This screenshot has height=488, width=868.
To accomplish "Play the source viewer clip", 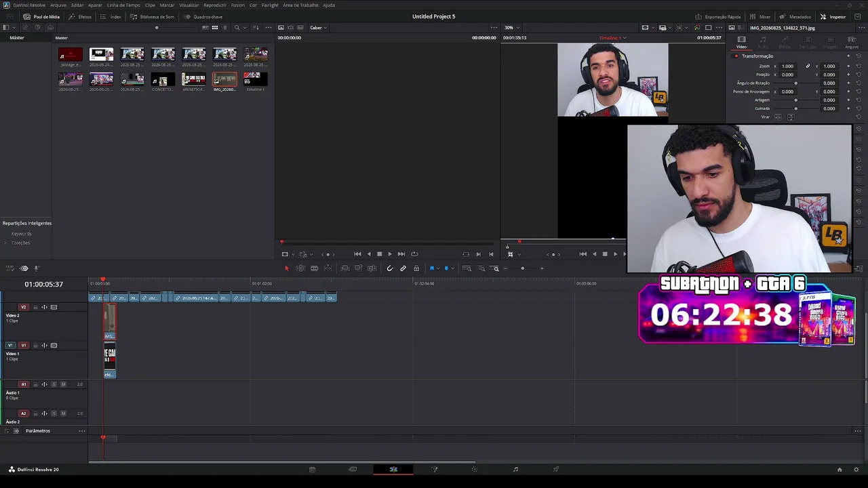I will [389, 254].
